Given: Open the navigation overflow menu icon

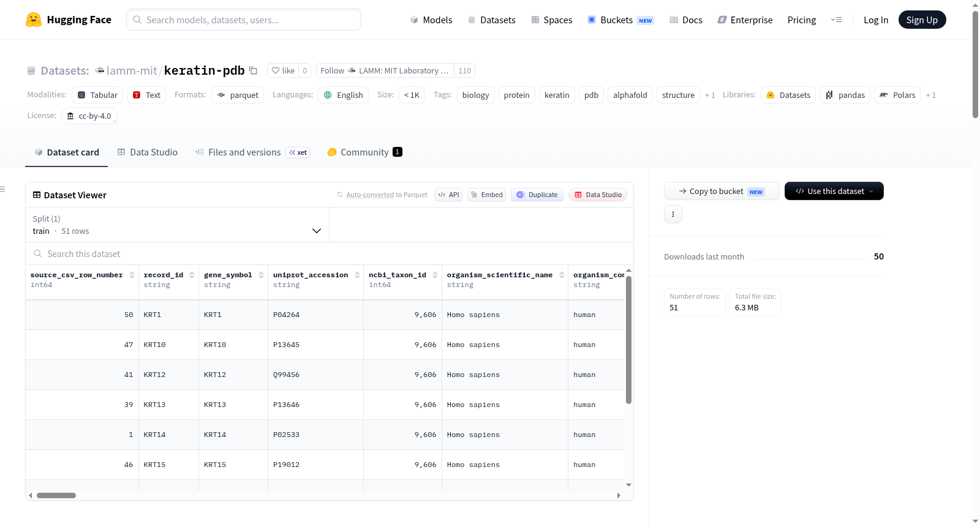Looking at the screenshot, I should [x=836, y=20].
